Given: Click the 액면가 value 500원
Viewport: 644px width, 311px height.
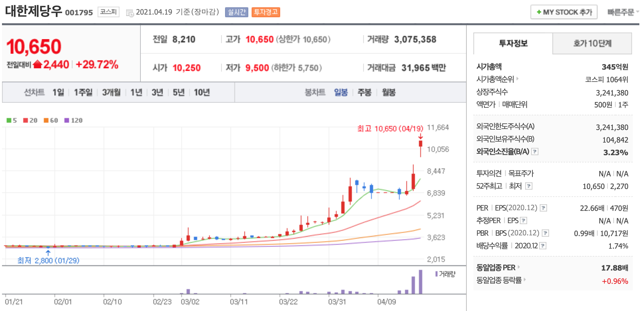Looking at the screenshot, I should [x=603, y=105].
